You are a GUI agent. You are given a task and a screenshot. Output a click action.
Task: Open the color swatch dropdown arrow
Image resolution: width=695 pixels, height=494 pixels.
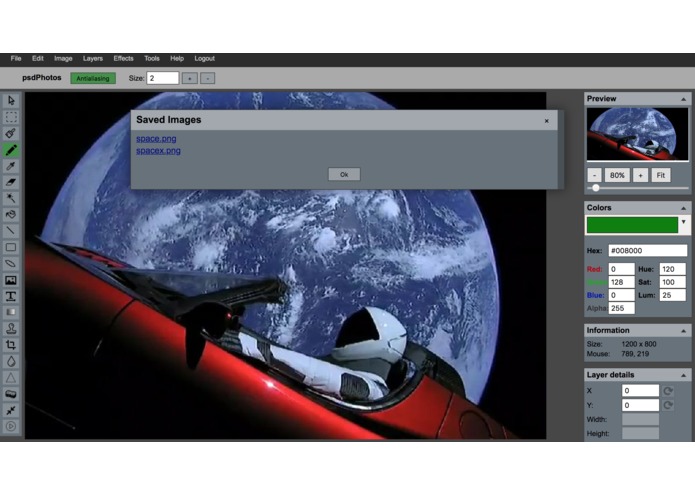pyautogui.click(x=684, y=222)
